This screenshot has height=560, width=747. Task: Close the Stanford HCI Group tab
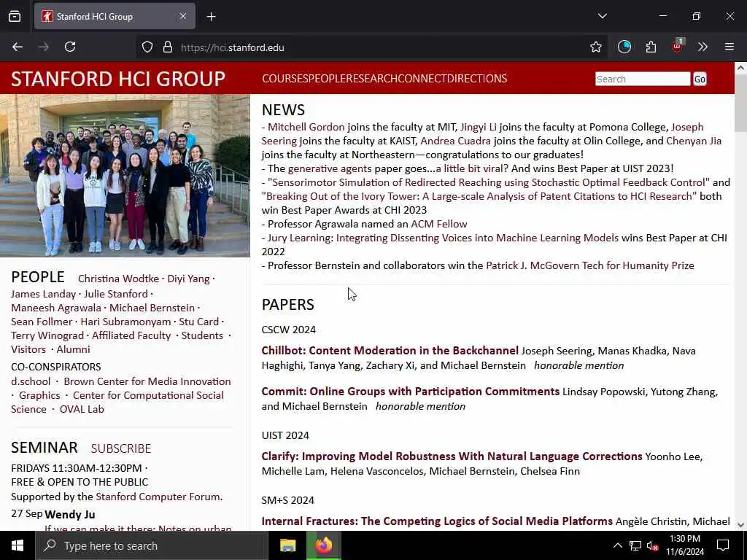[x=183, y=16]
